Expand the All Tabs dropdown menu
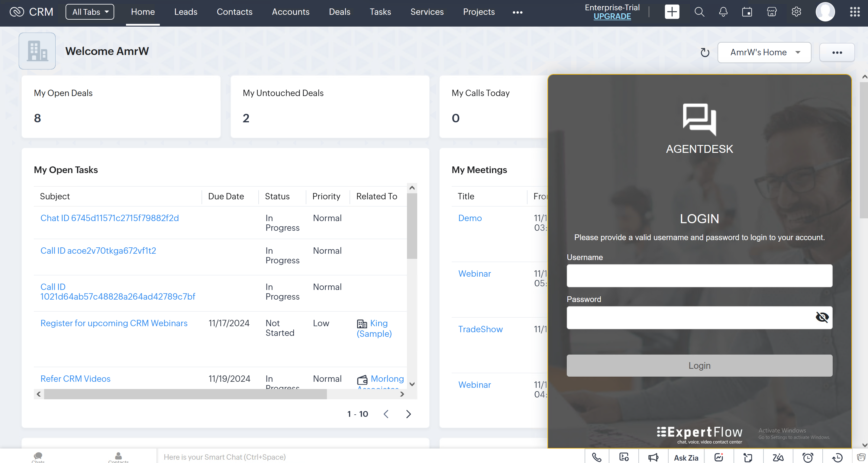Screen dimensions: 868x463 (x=89, y=11)
